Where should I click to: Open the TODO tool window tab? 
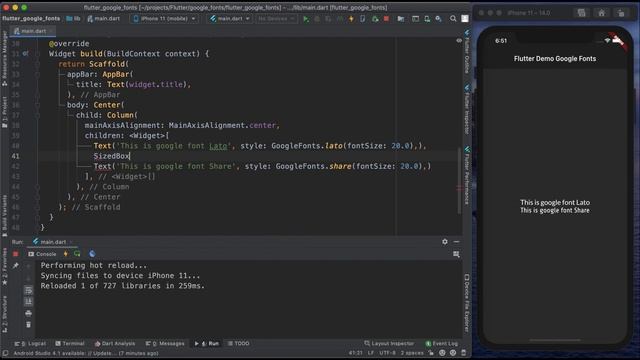click(239, 344)
